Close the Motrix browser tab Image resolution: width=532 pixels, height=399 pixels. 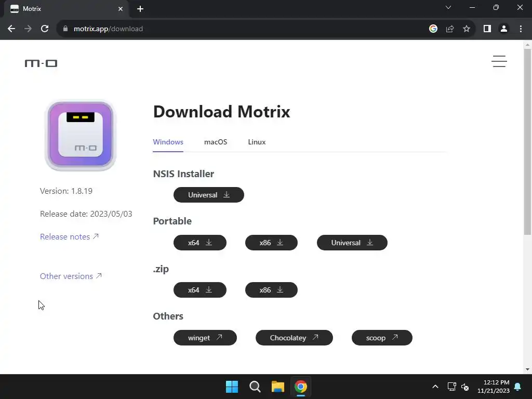121,9
